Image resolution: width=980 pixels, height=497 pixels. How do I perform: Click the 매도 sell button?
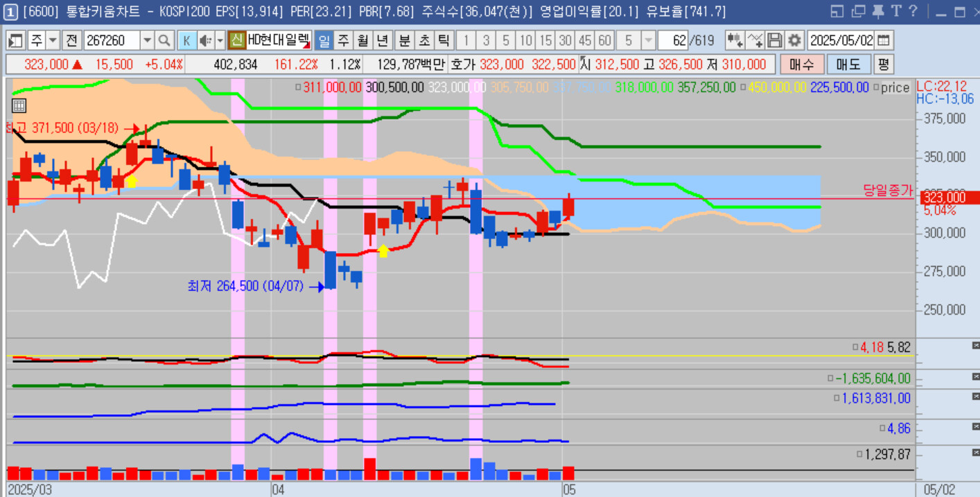848,64
